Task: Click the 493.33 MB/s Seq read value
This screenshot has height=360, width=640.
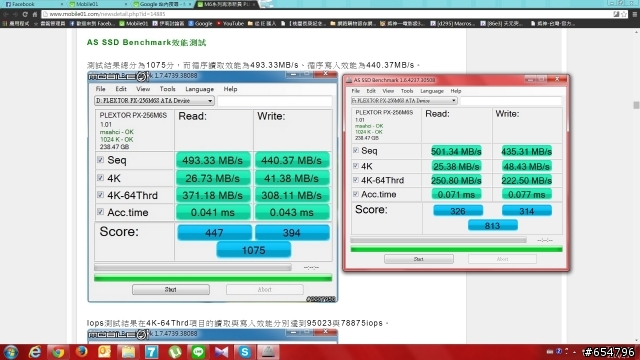Action: pyautogui.click(x=213, y=160)
